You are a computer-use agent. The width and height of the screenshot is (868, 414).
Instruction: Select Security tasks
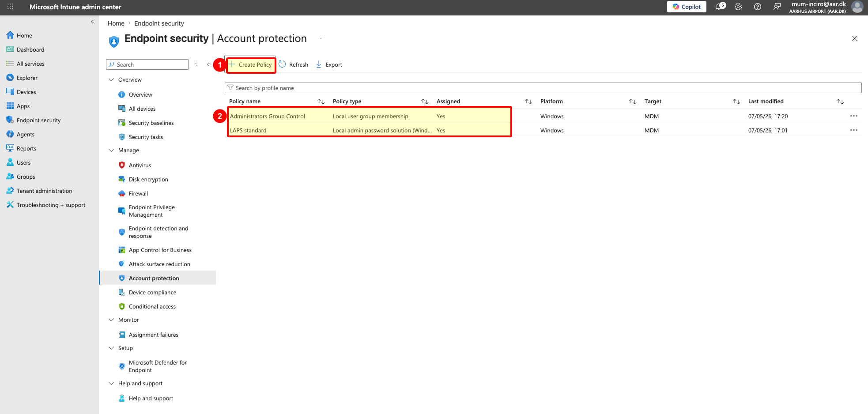146,137
